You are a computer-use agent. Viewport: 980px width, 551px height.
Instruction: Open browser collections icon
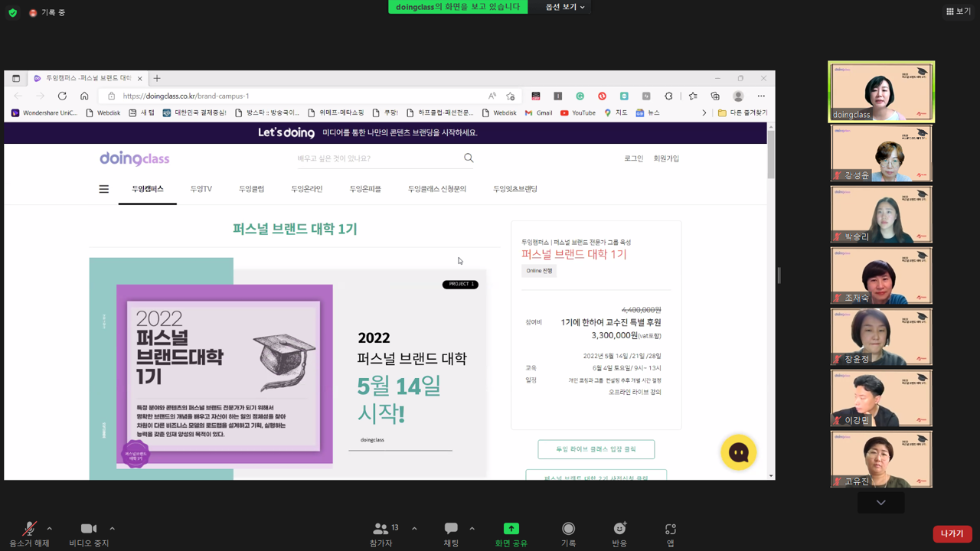coord(715,96)
